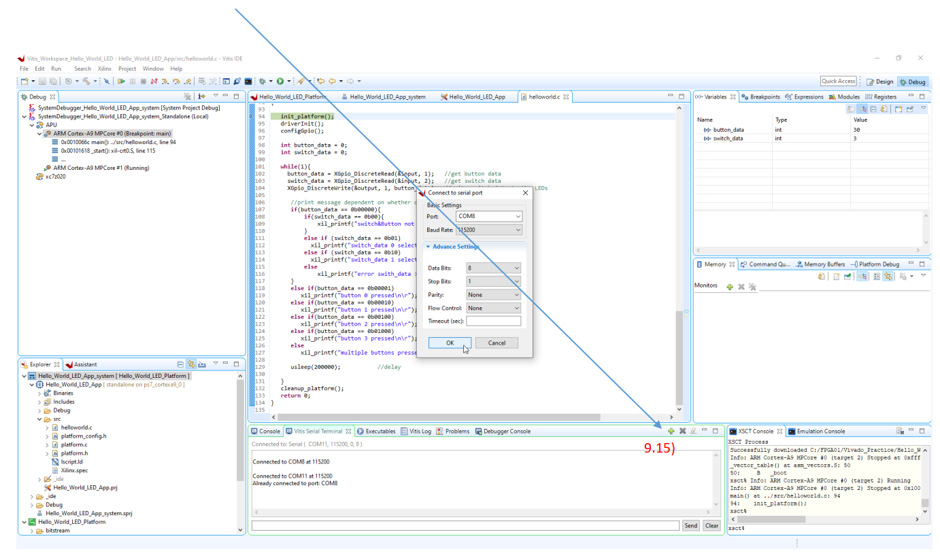Clear the XSCT Console via its toolbar icon
940x560 pixels.
pos(900,431)
